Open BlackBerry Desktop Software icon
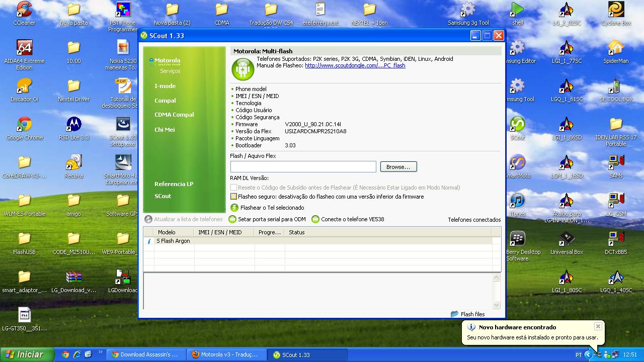Image resolution: width=644 pixels, height=362 pixels. tap(518, 245)
